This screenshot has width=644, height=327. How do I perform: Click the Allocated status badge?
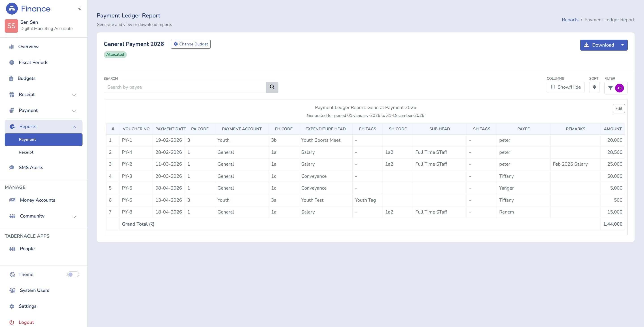[x=115, y=55]
